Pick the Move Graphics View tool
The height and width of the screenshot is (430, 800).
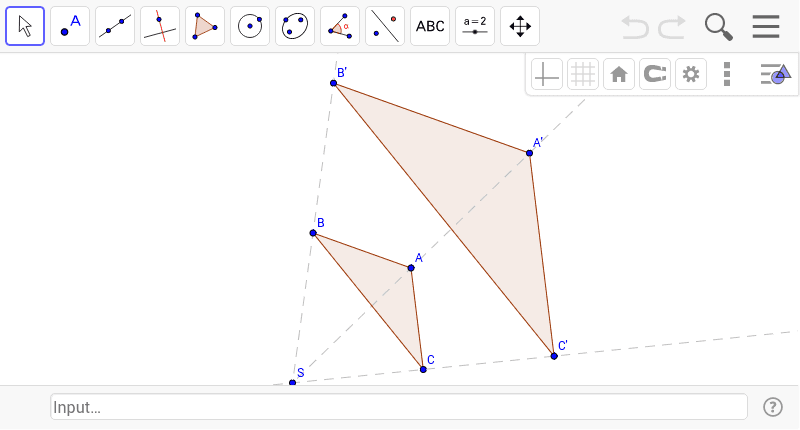pos(520,26)
